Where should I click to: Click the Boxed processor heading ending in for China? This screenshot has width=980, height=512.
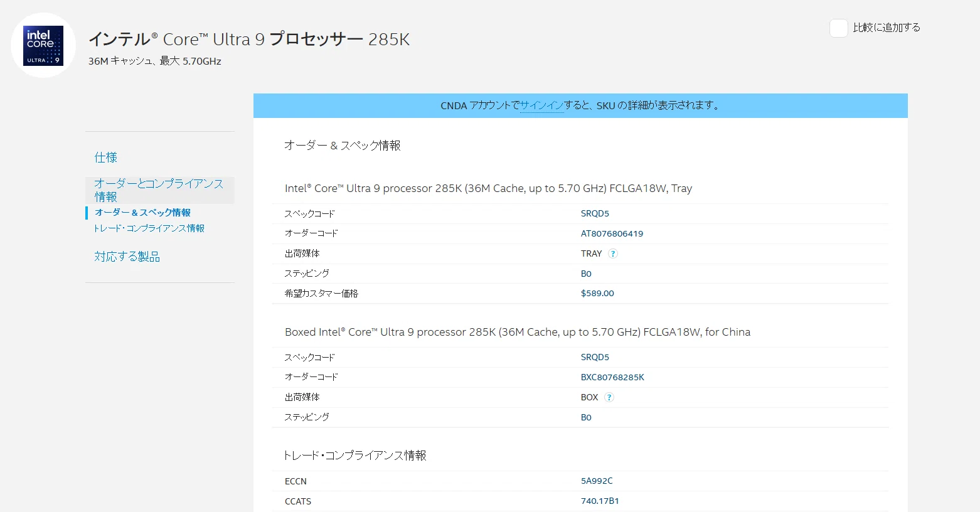518,332
